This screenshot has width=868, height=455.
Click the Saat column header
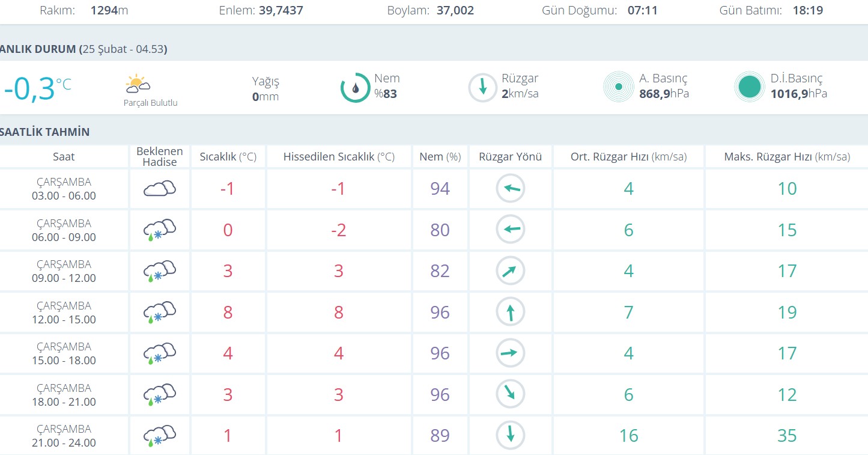[x=64, y=157]
